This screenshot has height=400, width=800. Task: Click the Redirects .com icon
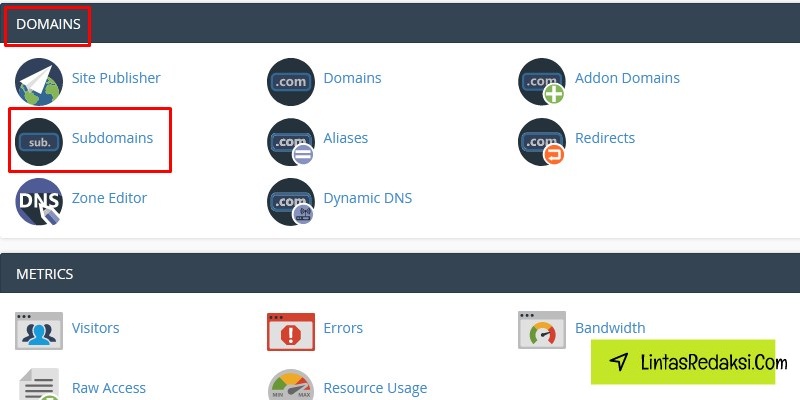click(542, 142)
